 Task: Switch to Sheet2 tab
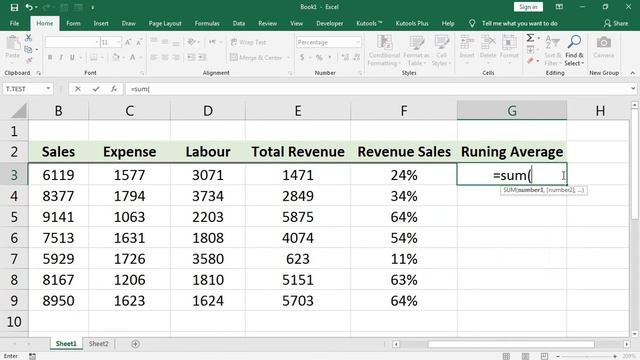(x=99, y=344)
